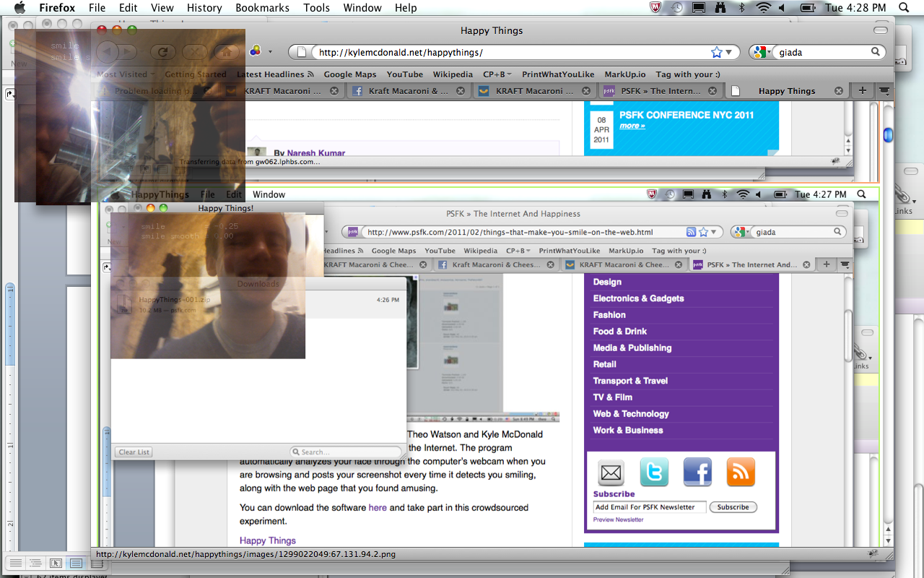
Task: Open the CP+B bookmarks folder dropdown
Action: click(497, 74)
